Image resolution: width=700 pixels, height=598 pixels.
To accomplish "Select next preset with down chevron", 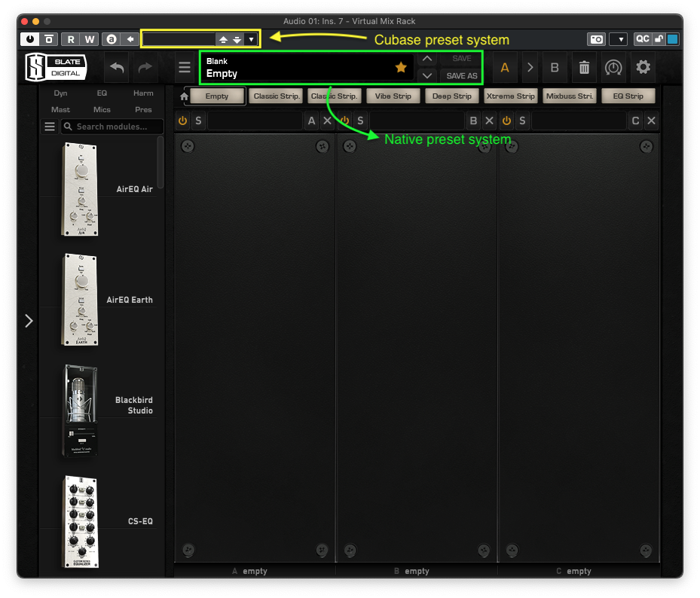I will click(426, 76).
